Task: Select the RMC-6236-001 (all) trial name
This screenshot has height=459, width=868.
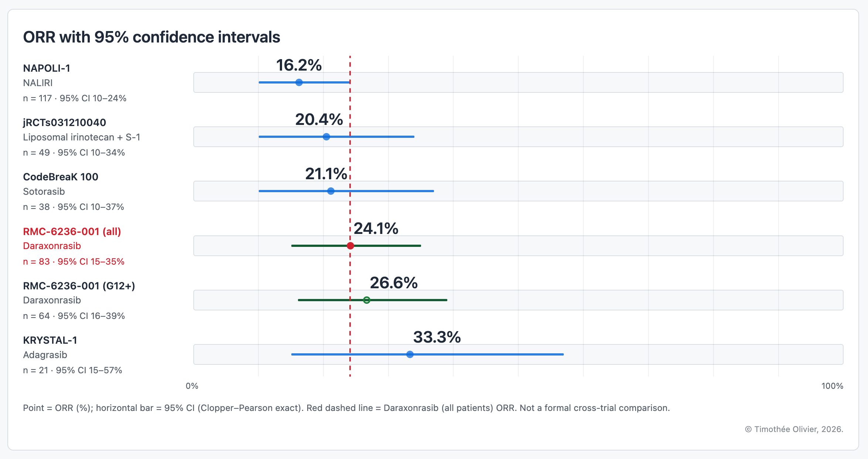Action: point(72,232)
